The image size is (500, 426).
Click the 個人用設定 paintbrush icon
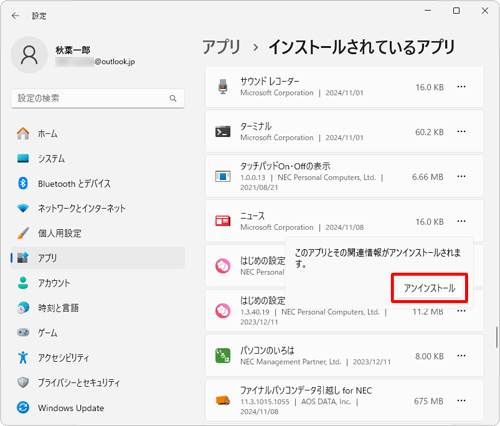[23, 233]
